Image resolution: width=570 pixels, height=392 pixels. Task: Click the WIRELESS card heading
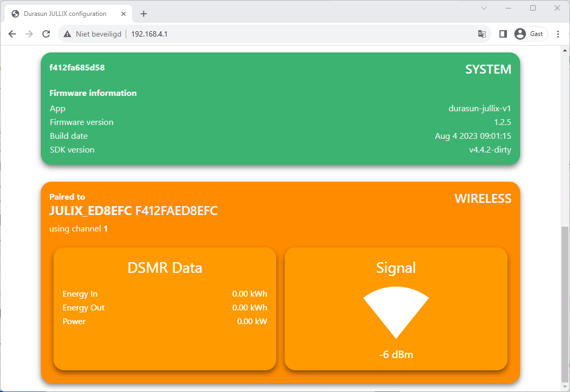coord(483,199)
